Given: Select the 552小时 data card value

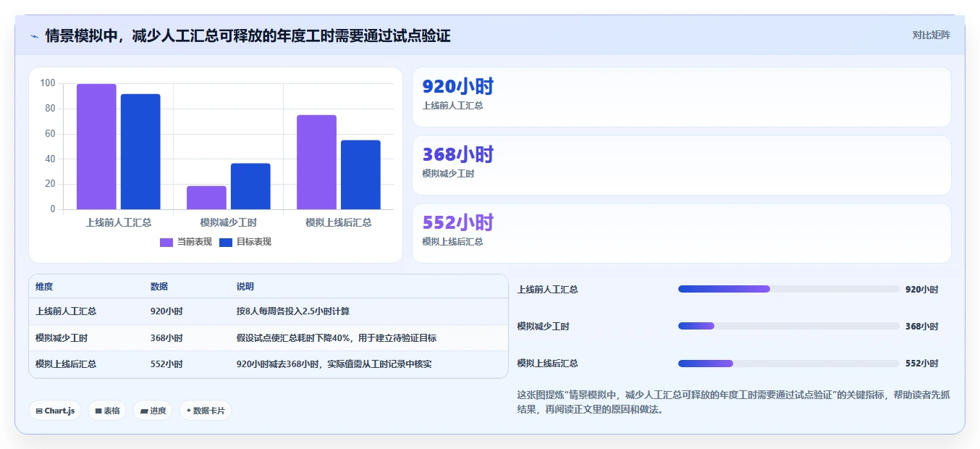Looking at the screenshot, I should click(457, 222).
